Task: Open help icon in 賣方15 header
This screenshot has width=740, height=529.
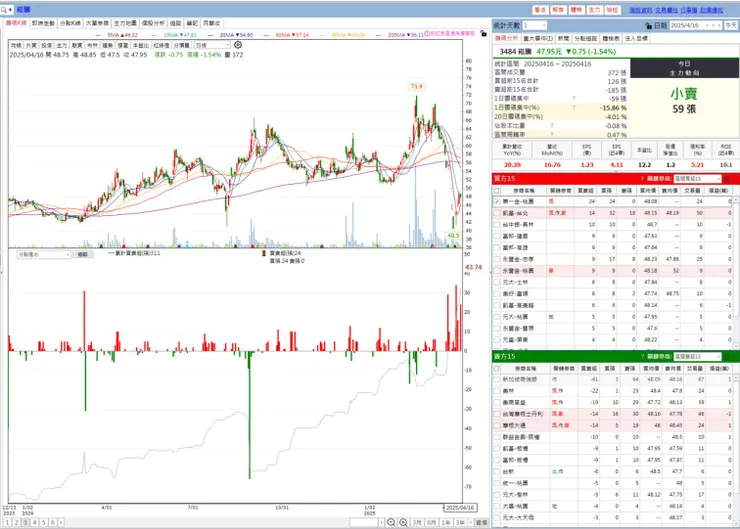Action: coord(642,357)
